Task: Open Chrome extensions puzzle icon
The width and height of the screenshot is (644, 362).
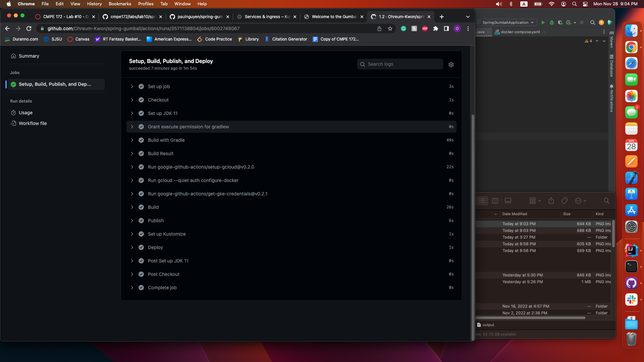Action: (436, 29)
